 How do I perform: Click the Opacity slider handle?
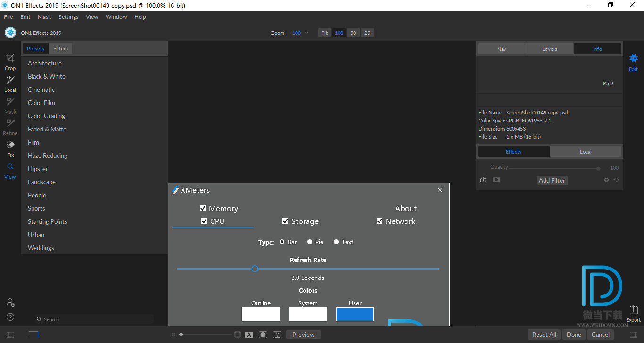point(598,168)
